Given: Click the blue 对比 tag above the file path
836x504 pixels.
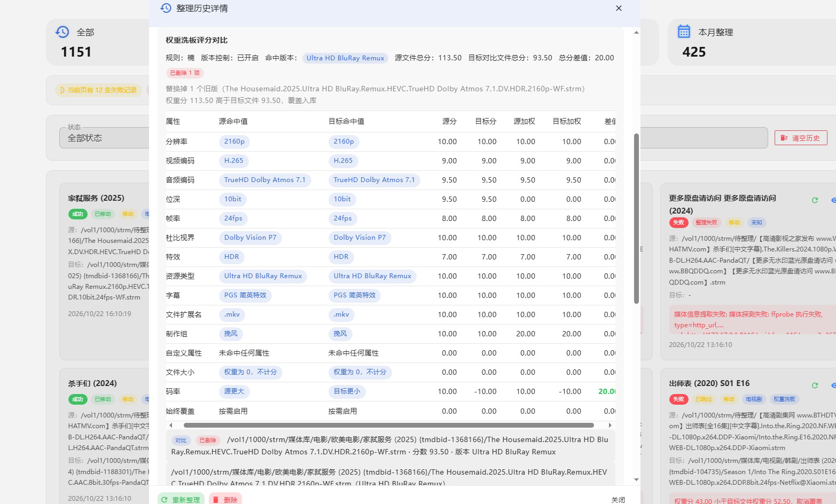Looking at the screenshot, I should click(181, 440).
